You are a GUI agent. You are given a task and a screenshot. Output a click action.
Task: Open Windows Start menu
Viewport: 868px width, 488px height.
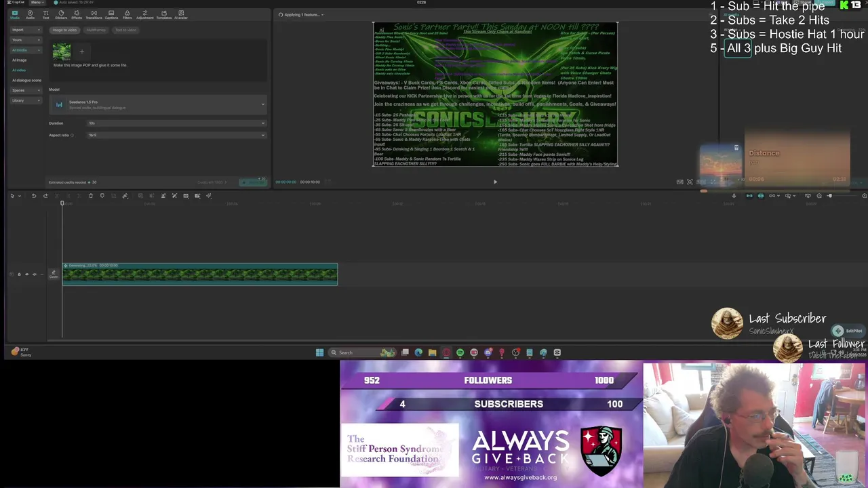[x=319, y=352]
